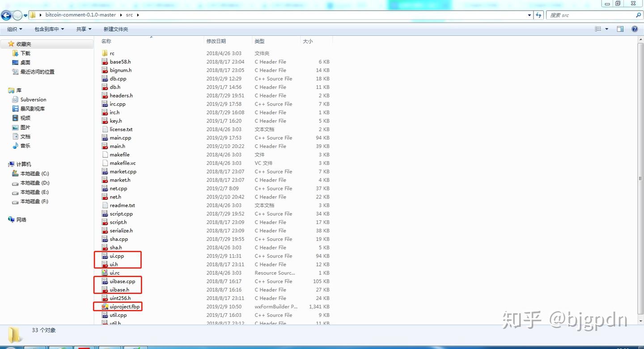
Task: Click the search magnifier icon
Action: [638, 15]
